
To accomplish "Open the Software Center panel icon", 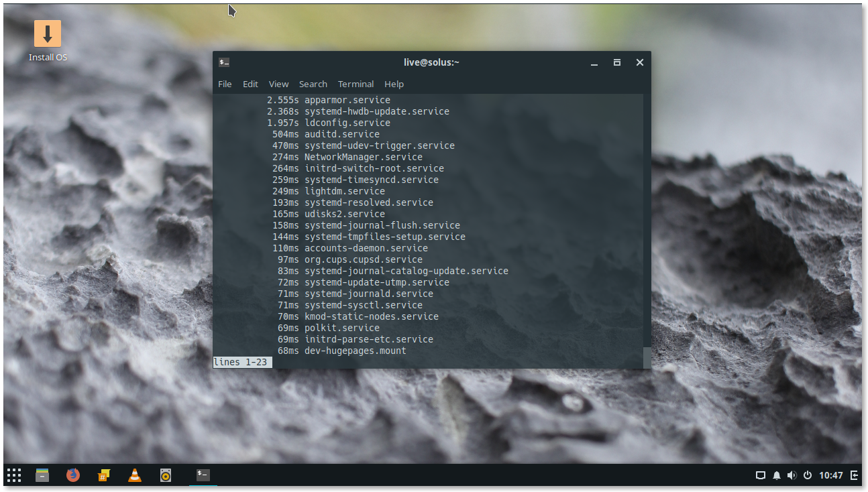I will pyautogui.click(x=104, y=475).
